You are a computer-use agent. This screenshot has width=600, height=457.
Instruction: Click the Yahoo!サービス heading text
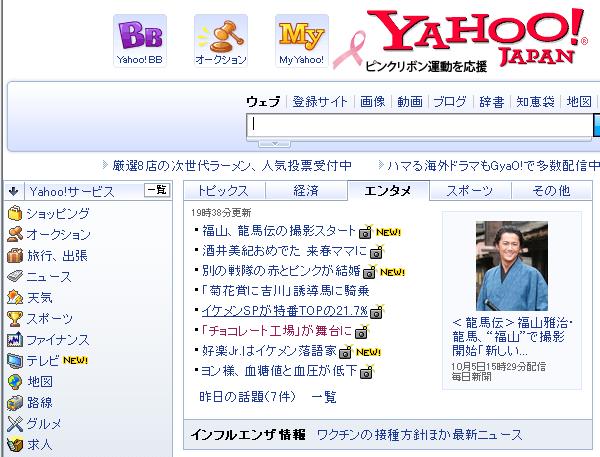72,191
